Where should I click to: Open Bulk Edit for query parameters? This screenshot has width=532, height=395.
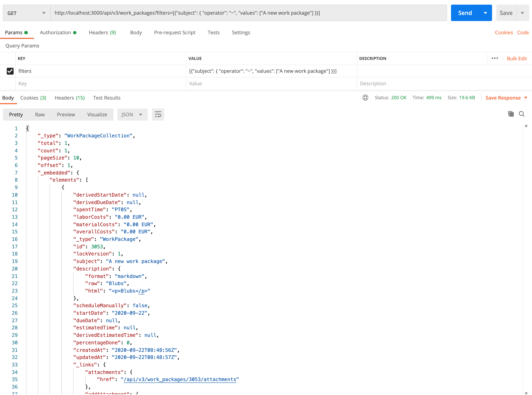(517, 58)
